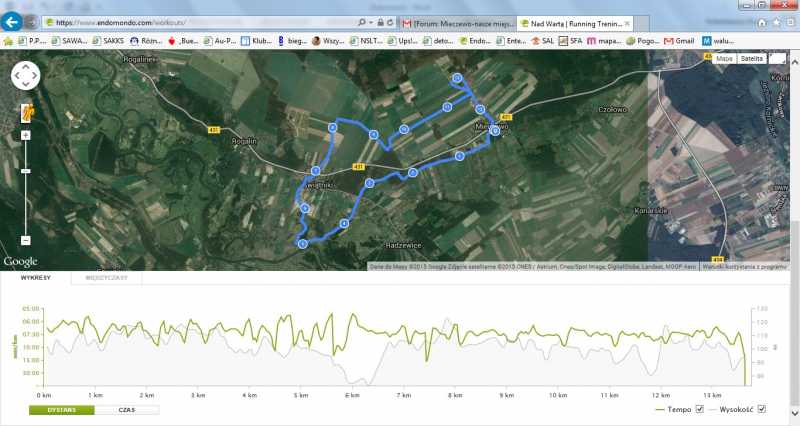Close the Nad Wartą tab
Viewport: 800px width, 426px height.
coord(627,23)
